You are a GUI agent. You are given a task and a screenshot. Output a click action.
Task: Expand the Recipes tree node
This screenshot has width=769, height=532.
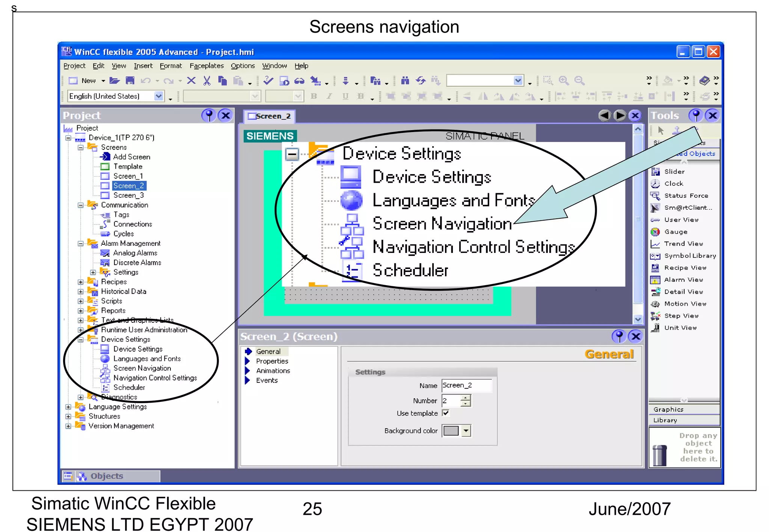click(80, 282)
